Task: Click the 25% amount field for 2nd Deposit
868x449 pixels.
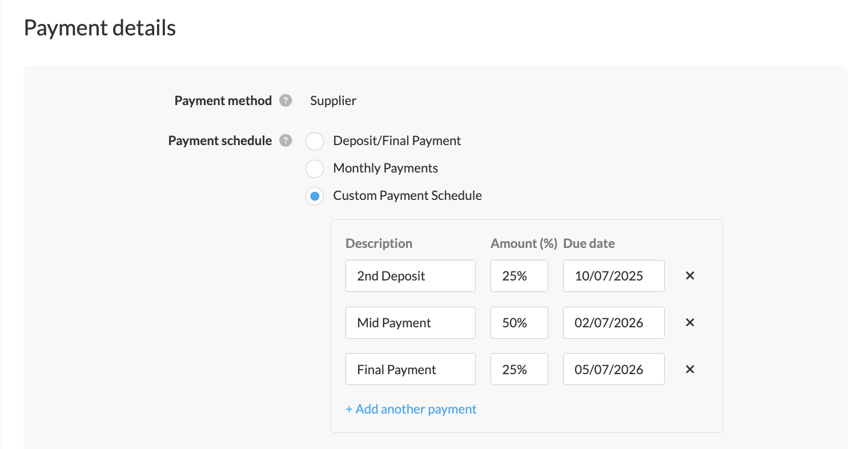Action: tap(519, 276)
